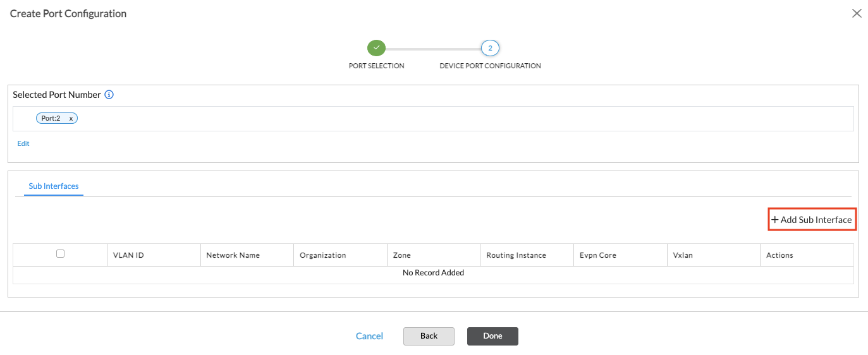This screenshot has height=355, width=868.
Task: Click the Evpn Core column header
Action: click(x=597, y=255)
